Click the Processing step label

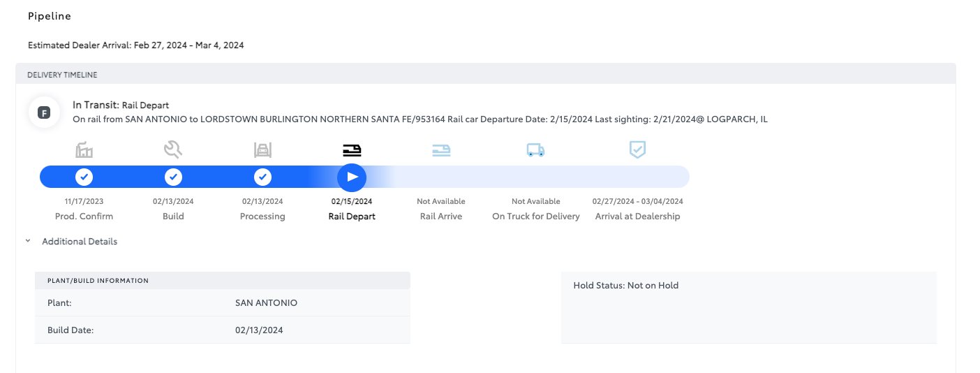pos(262,217)
